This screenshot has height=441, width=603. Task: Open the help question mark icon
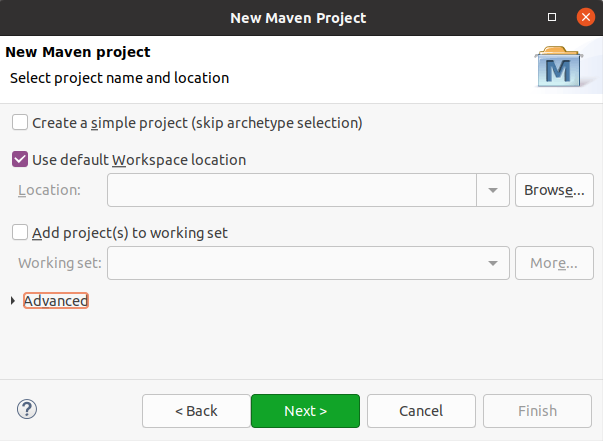pyautogui.click(x=27, y=409)
